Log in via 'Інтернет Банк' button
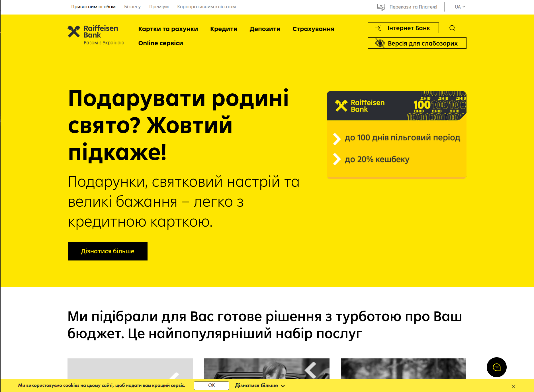 tap(403, 28)
